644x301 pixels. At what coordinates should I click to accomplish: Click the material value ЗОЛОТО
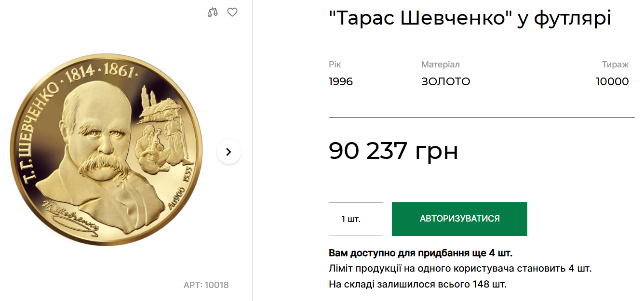pos(445,81)
